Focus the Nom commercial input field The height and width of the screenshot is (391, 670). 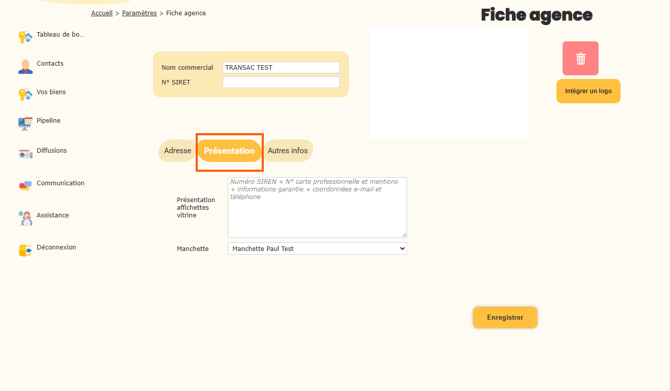281,68
